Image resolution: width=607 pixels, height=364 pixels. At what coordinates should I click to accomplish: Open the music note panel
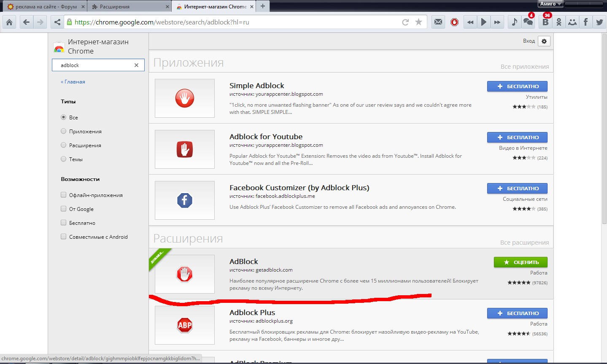(514, 22)
